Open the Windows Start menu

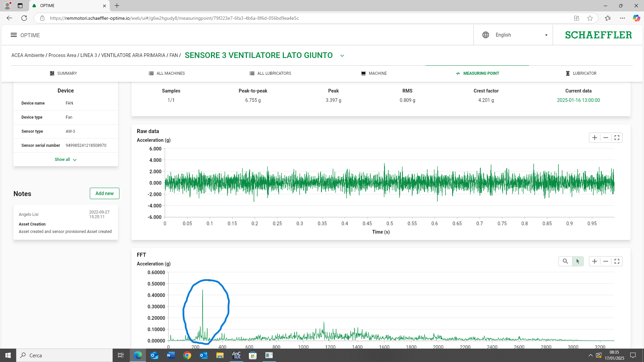tap(8, 355)
